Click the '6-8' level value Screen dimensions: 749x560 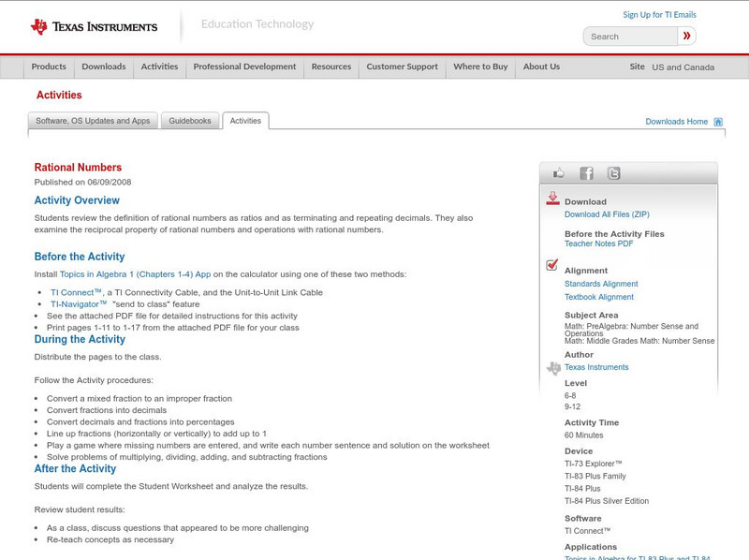(x=570, y=395)
